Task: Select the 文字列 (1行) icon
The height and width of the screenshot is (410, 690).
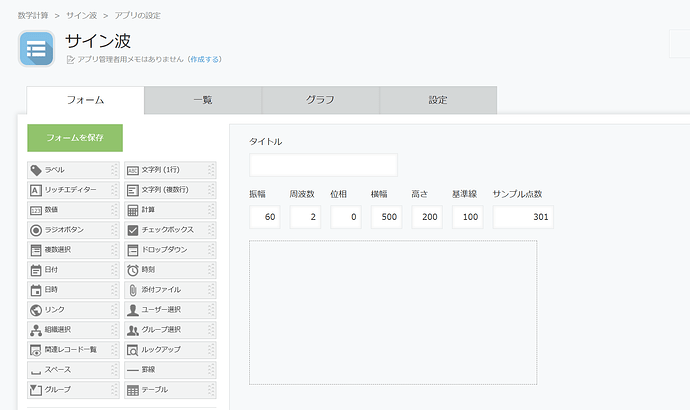Action: [133, 171]
